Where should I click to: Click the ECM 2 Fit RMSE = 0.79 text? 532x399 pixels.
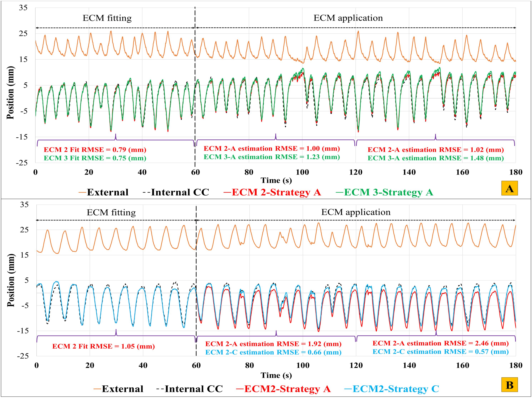coord(95,150)
